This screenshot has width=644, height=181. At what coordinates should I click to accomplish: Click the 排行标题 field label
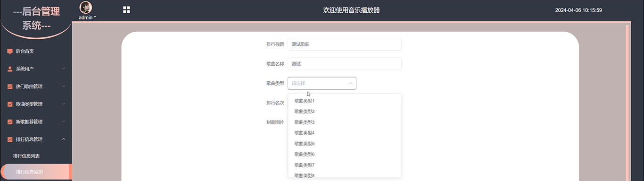pos(275,44)
